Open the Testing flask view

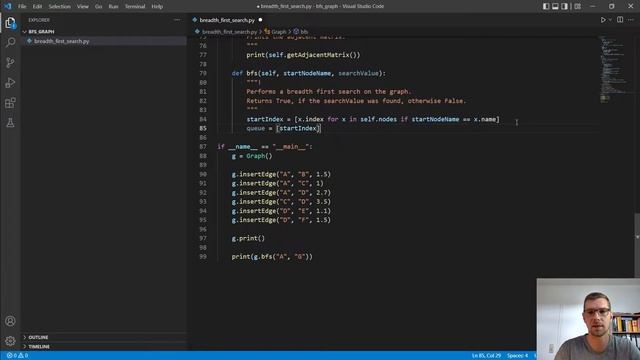click(x=10, y=122)
